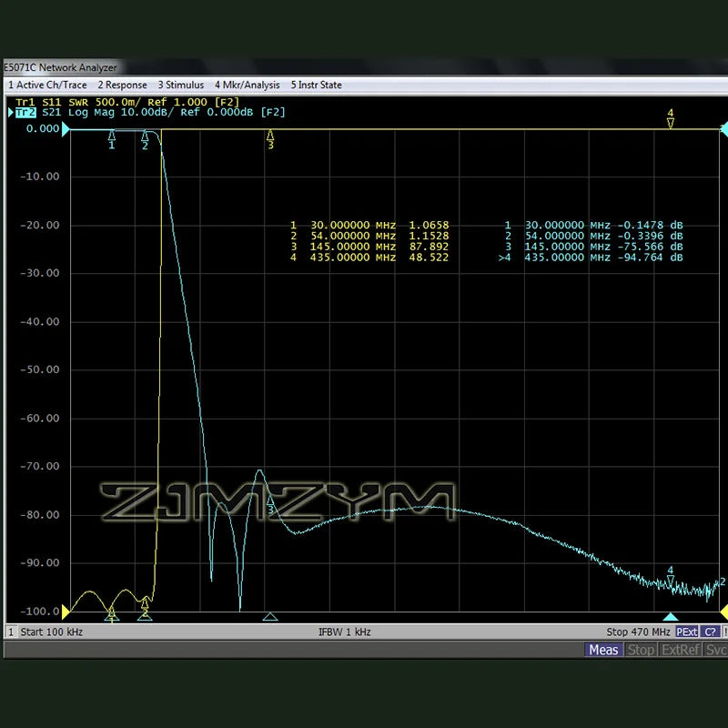This screenshot has height=728, width=728.
Task: Select yellow marker 4 at top of graph
Action: tap(671, 118)
